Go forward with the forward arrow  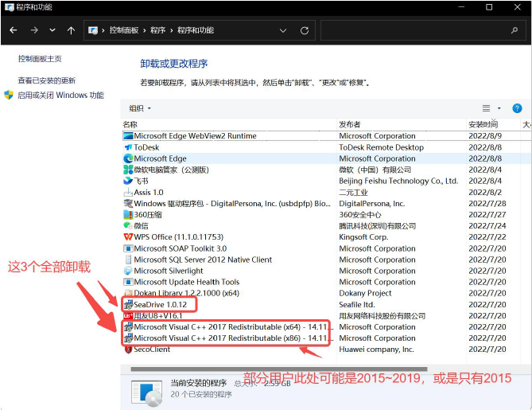click(34, 30)
